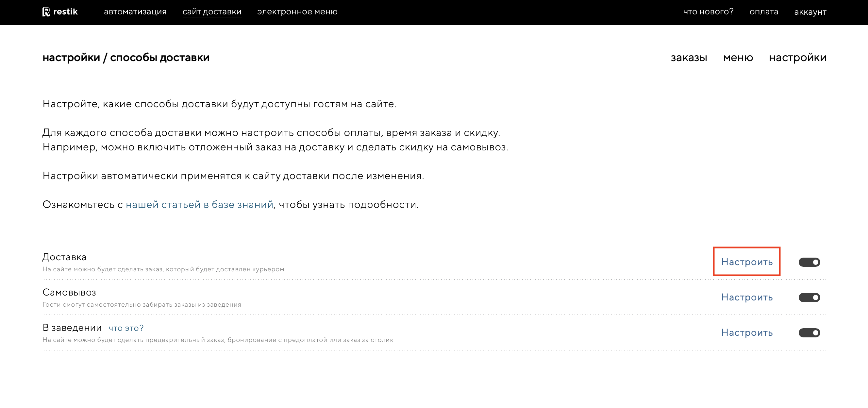Click Настроить for В заведении
This screenshot has height=408, width=868.
pyautogui.click(x=746, y=333)
